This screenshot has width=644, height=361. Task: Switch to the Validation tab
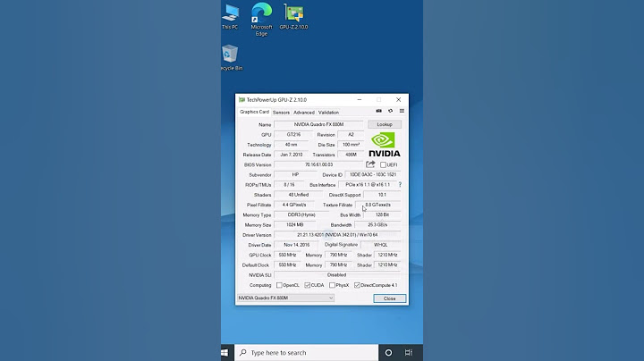(328, 113)
